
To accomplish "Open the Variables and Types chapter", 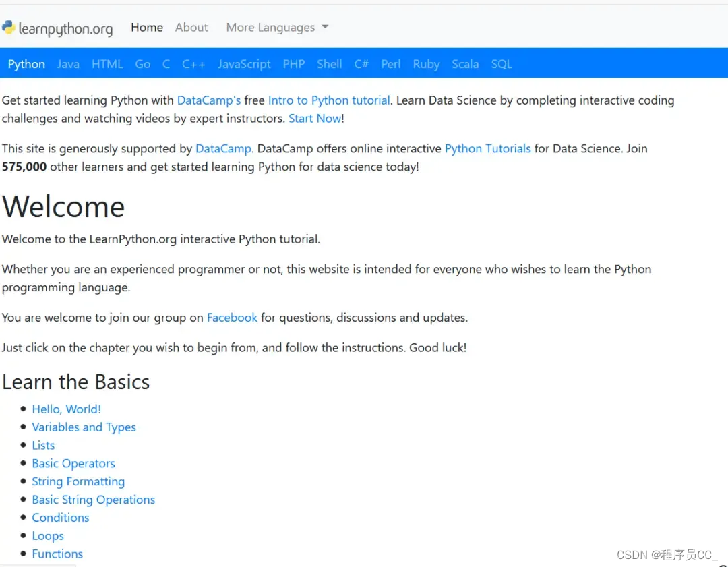I will click(x=84, y=427).
